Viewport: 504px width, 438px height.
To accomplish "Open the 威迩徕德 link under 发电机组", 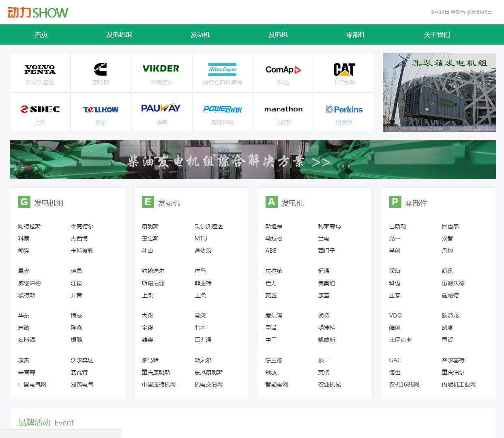I will click(30, 283).
